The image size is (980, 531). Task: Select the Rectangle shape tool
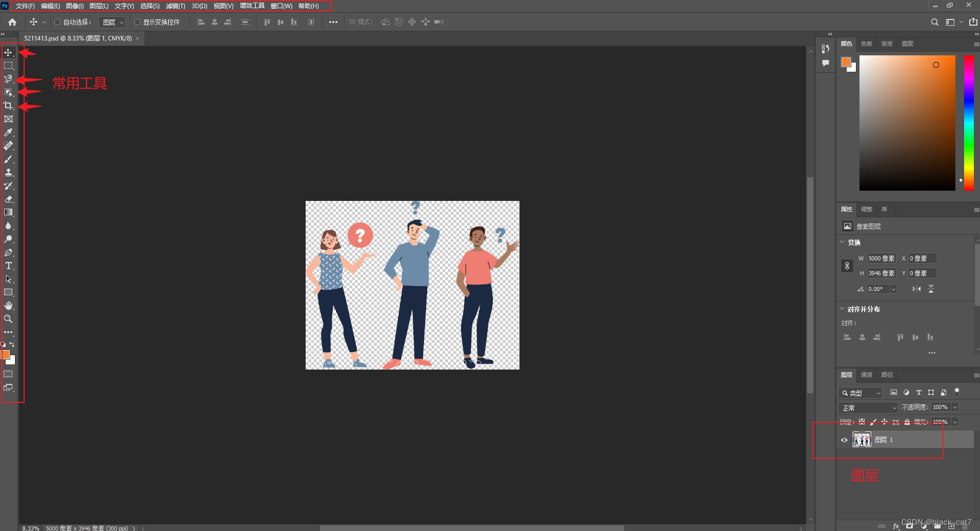(x=8, y=292)
